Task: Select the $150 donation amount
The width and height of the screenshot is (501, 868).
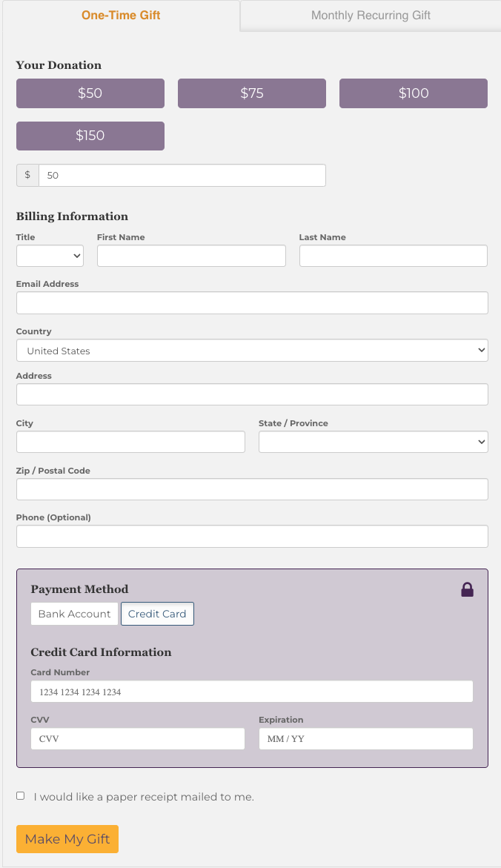Action: coord(90,136)
